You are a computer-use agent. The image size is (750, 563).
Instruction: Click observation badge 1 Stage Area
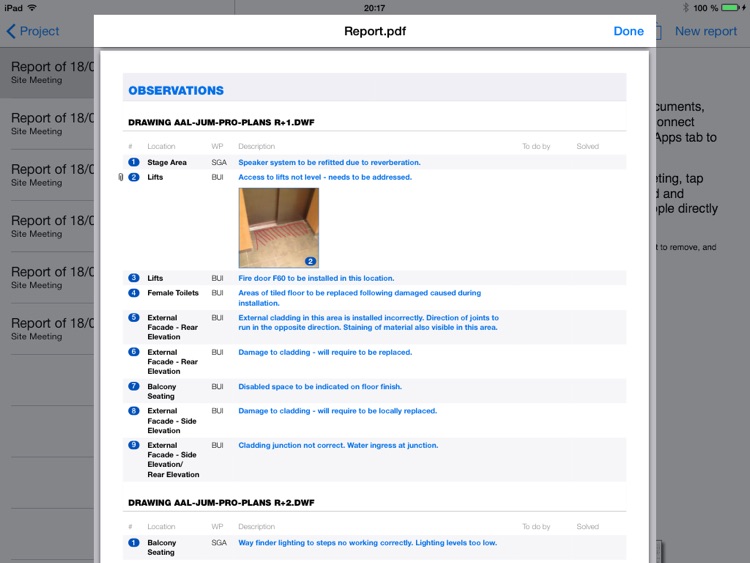pos(134,162)
